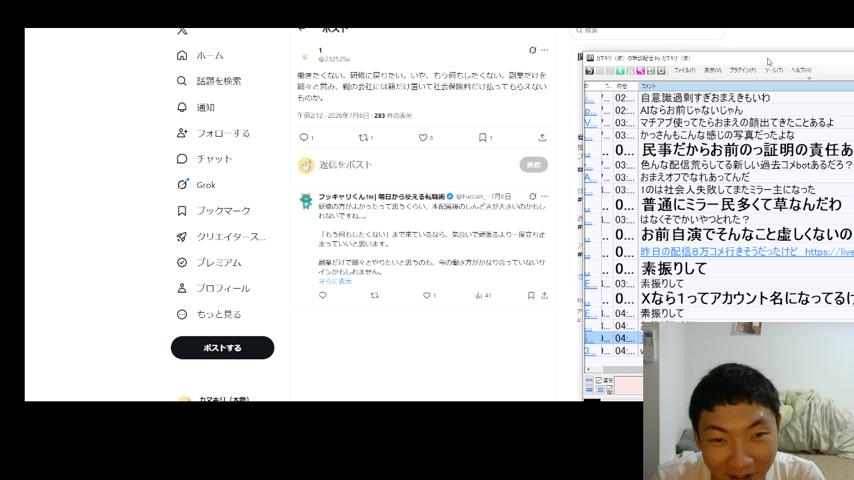Open the 昨日の配信8万コメ行きそうだったけど link
The image size is (854, 480).
746,252
